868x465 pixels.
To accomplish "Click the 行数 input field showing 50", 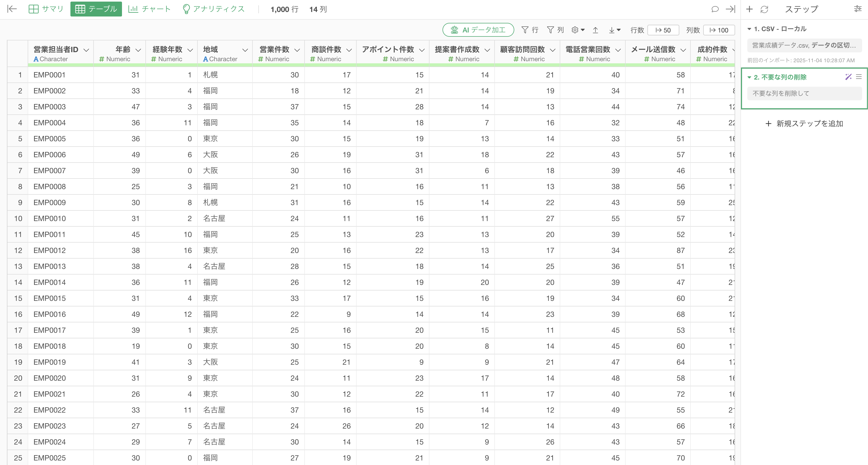I will tap(663, 30).
